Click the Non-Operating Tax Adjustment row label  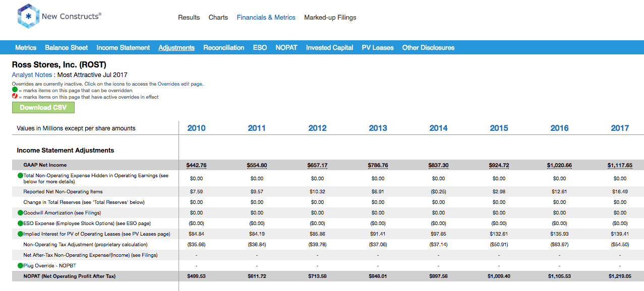tap(85, 245)
